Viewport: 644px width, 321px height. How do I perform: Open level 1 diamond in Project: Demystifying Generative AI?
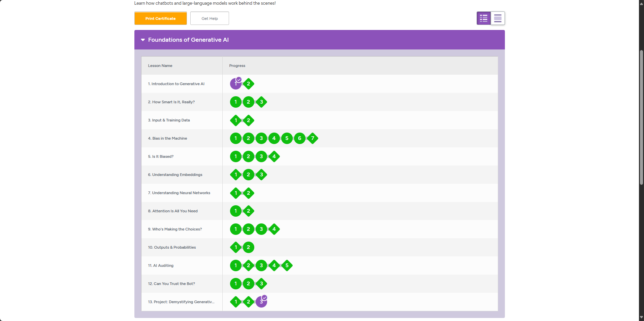236,302
